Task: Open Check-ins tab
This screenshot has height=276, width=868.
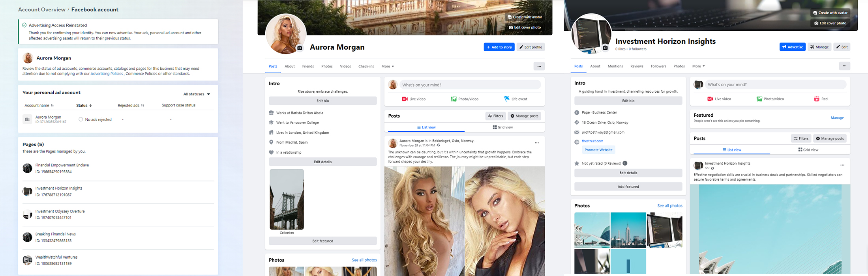Action: click(x=366, y=66)
